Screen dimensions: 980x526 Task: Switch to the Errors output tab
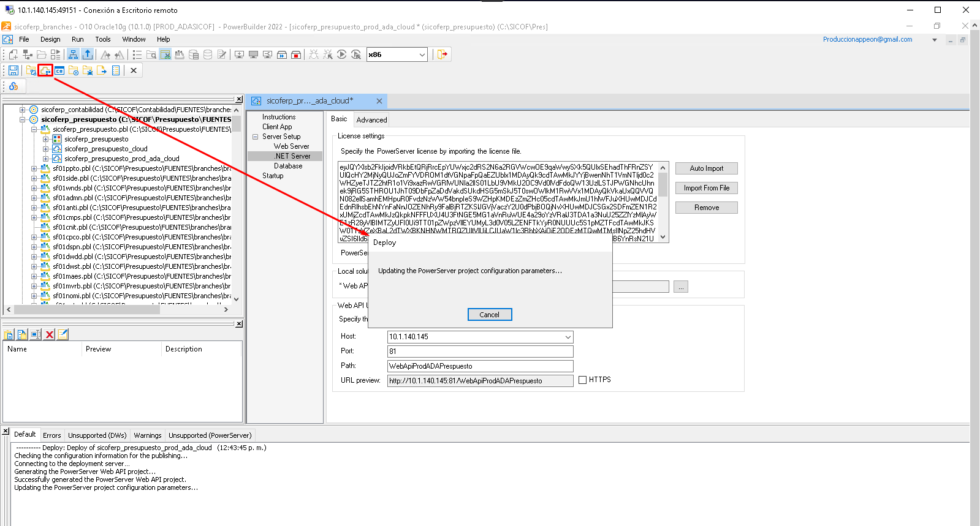[x=52, y=435]
